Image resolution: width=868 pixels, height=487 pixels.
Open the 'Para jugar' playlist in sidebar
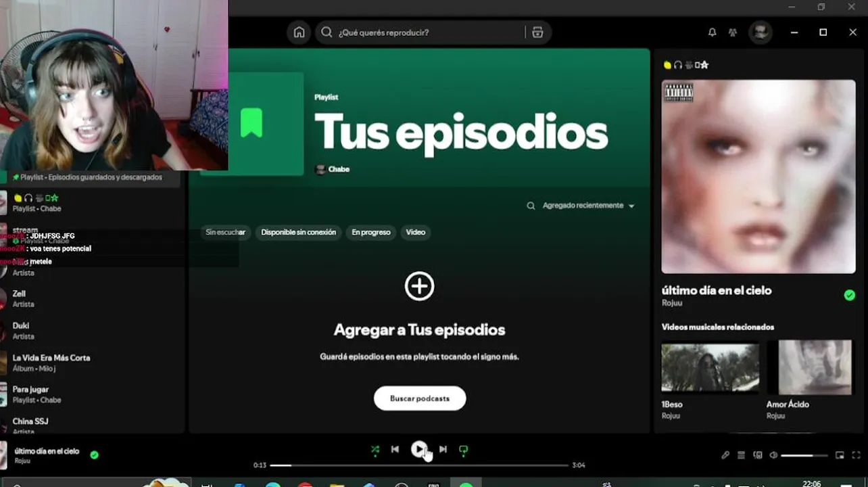click(x=91, y=394)
